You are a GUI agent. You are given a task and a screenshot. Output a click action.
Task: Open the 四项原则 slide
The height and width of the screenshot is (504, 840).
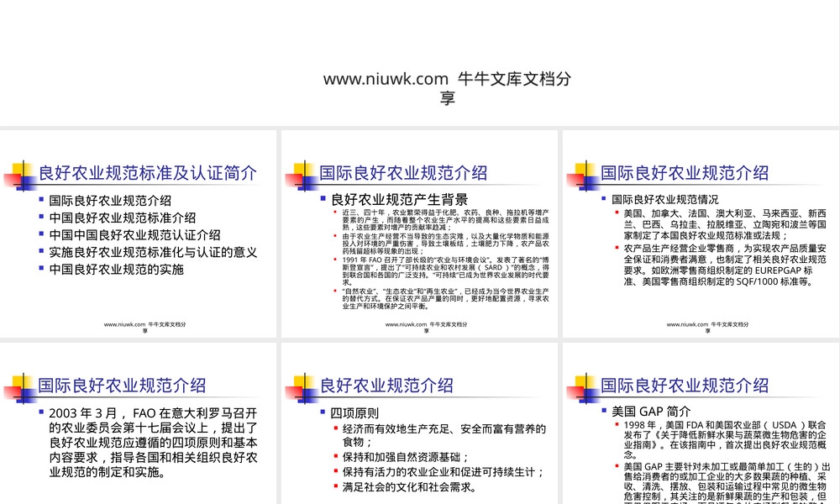(x=419, y=423)
